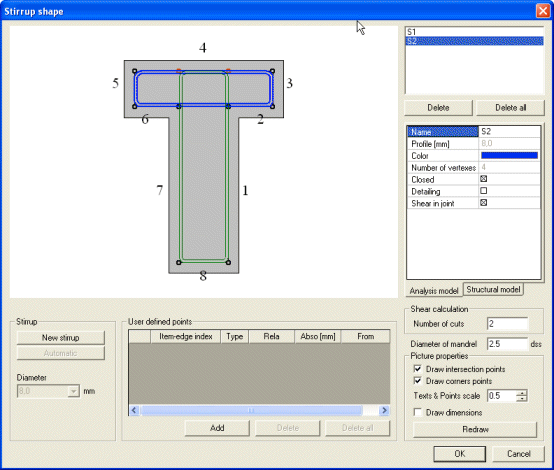The height and width of the screenshot is (470, 554).
Task: Select stirrup S1 in the list
Action: (x=474, y=32)
